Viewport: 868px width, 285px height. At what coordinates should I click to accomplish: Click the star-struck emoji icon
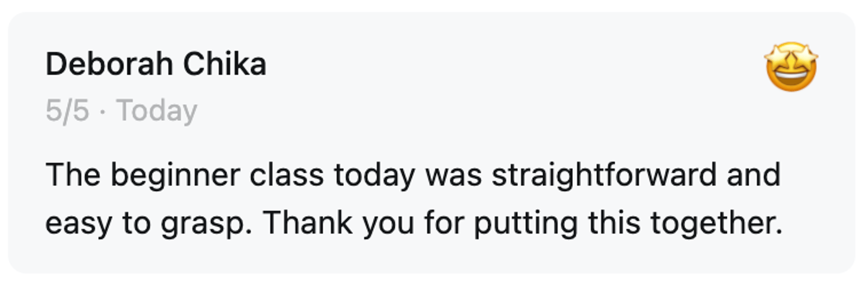(790, 66)
